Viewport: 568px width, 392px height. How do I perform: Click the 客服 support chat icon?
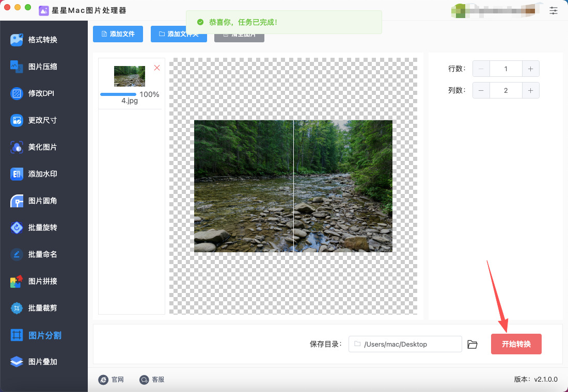click(144, 379)
